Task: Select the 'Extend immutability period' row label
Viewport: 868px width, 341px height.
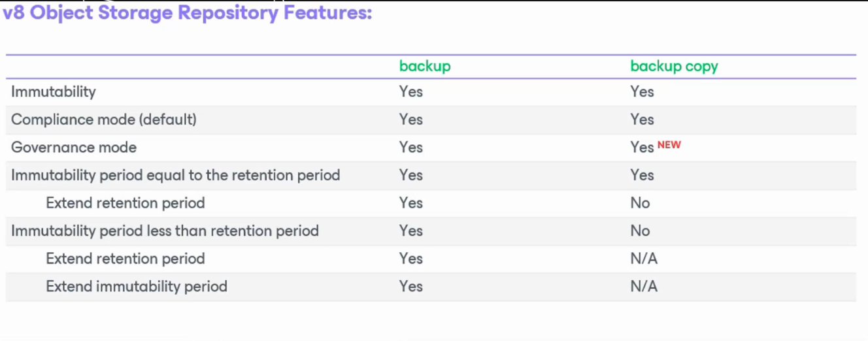Action: (x=137, y=286)
